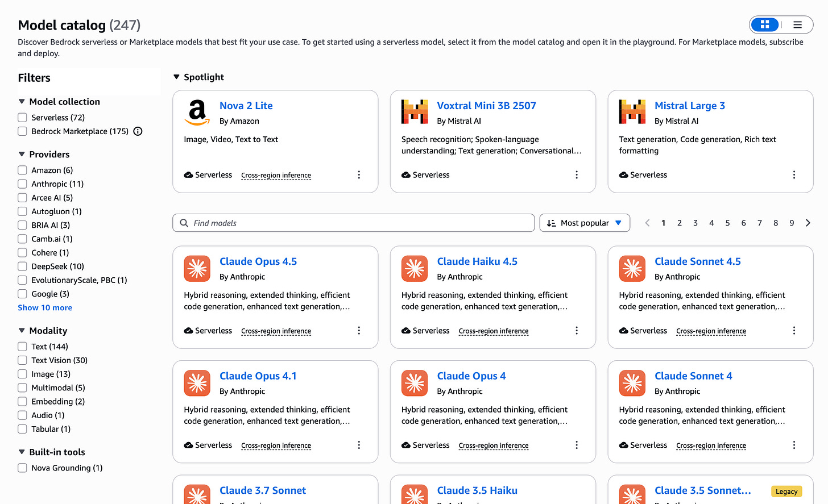
Task: Go to page 2
Action: tap(679, 223)
